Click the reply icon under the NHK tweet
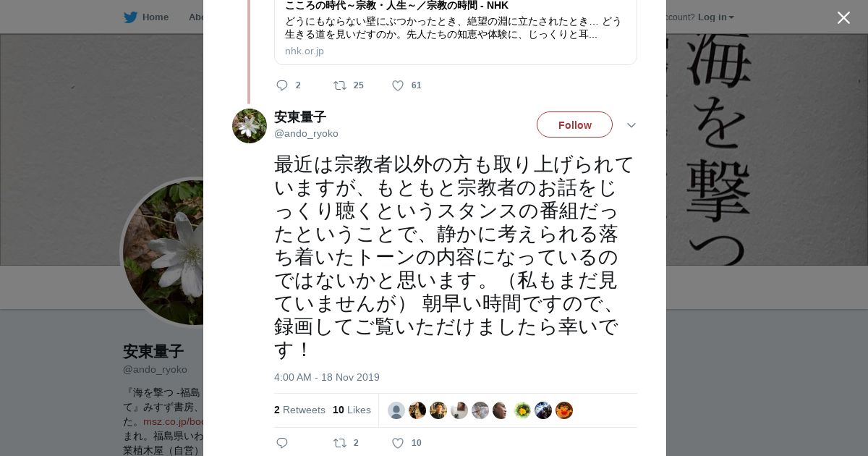The width and height of the screenshot is (868, 456). click(x=282, y=85)
